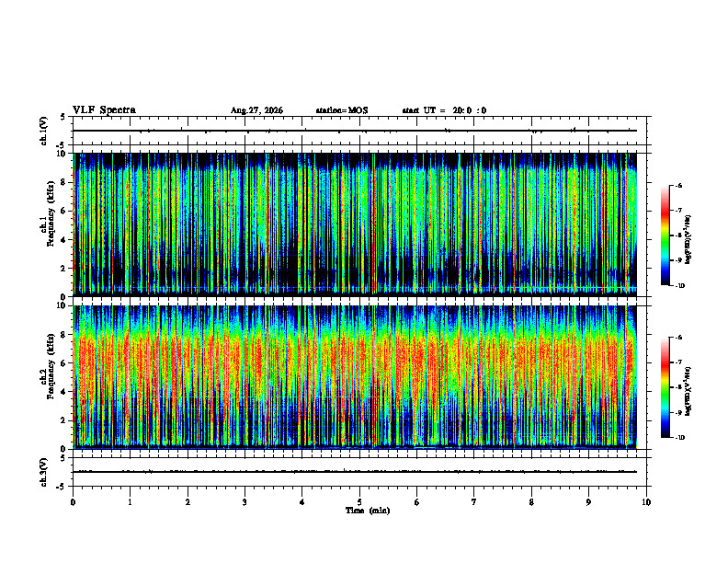The width and height of the screenshot is (728, 563).
Task: Click the ch.2 spectrogram color bar
Action: (665, 387)
